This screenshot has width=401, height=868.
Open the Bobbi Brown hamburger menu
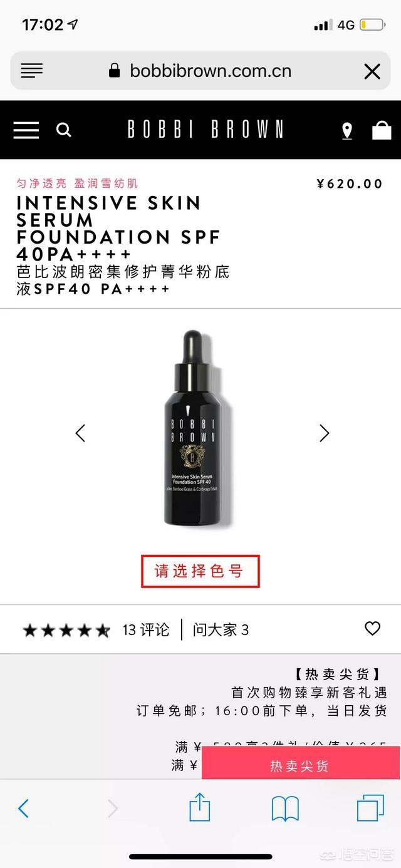(x=26, y=130)
